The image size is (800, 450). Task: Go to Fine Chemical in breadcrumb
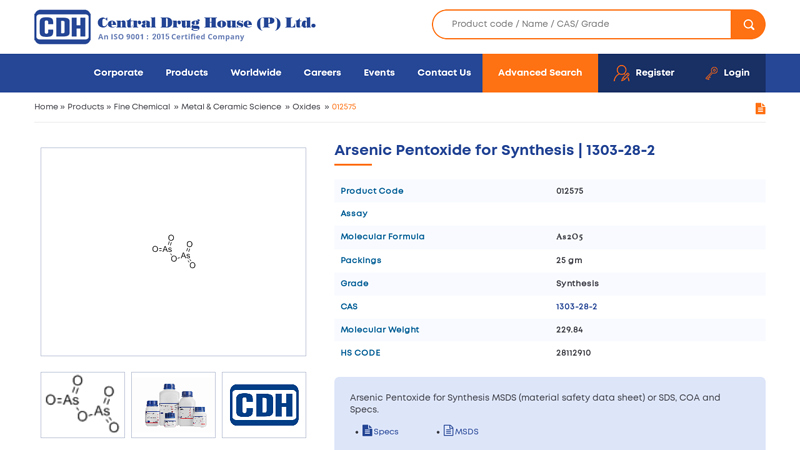point(142,107)
